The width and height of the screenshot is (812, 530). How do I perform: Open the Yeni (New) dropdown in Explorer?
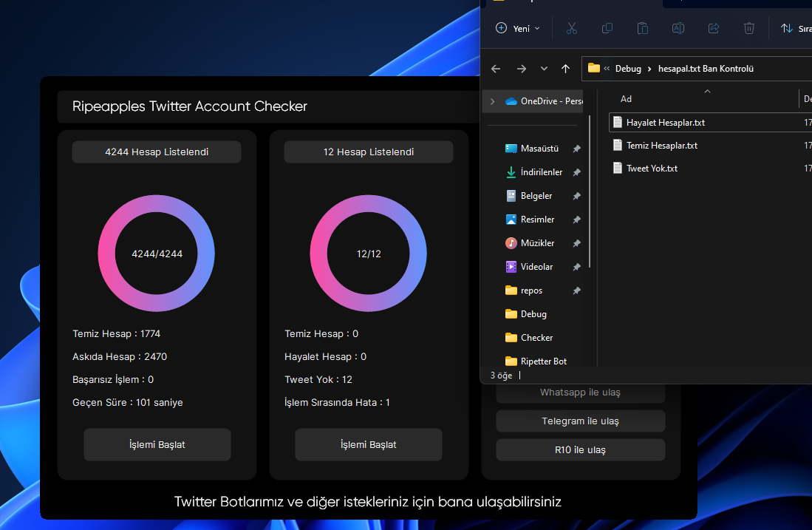[517, 29]
